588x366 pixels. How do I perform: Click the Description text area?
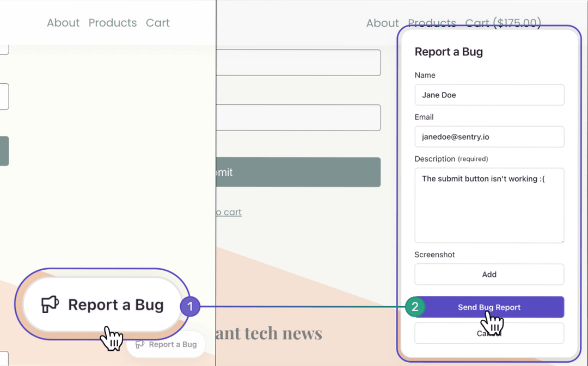click(x=489, y=205)
